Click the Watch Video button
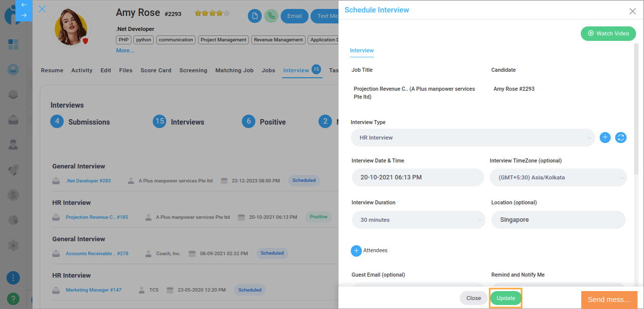Image resolution: width=644 pixels, height=309 pixels. coord(608,33)
